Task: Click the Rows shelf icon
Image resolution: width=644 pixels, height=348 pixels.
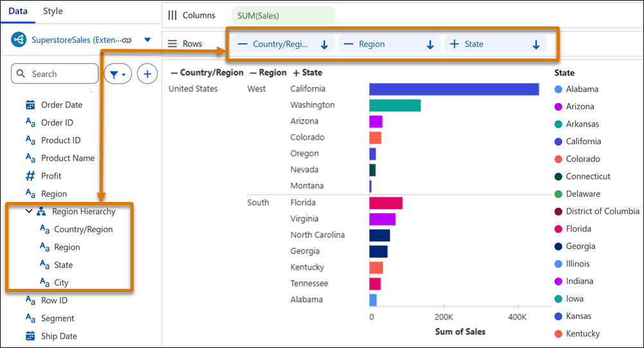Action: [172, 44]
